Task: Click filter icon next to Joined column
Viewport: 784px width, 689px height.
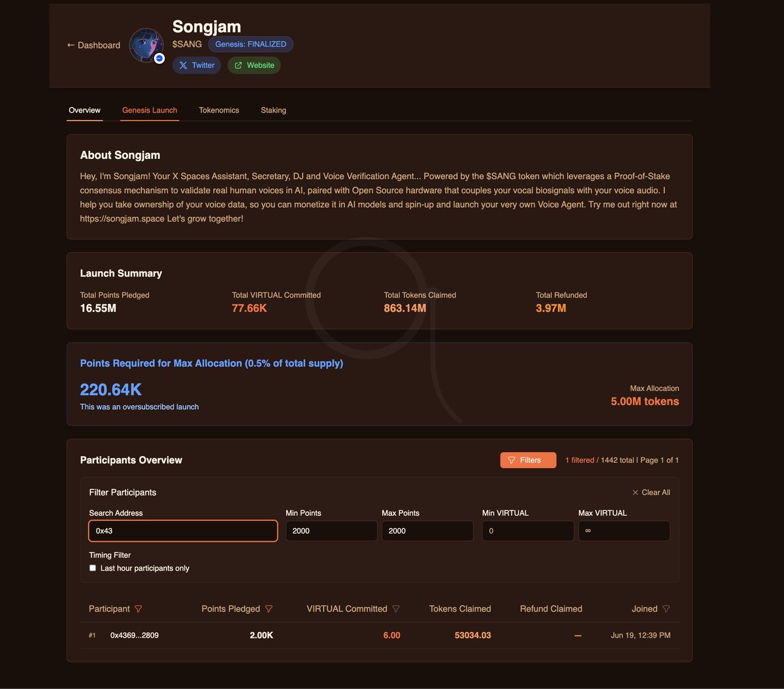Action: pyautogui.click(x=666, y=609)
